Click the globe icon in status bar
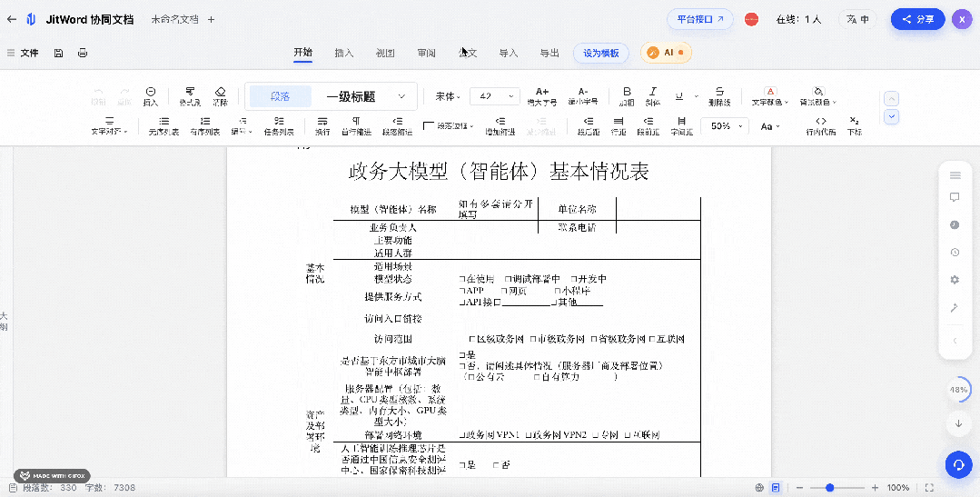Screen dimensions: 980x497 759,488
